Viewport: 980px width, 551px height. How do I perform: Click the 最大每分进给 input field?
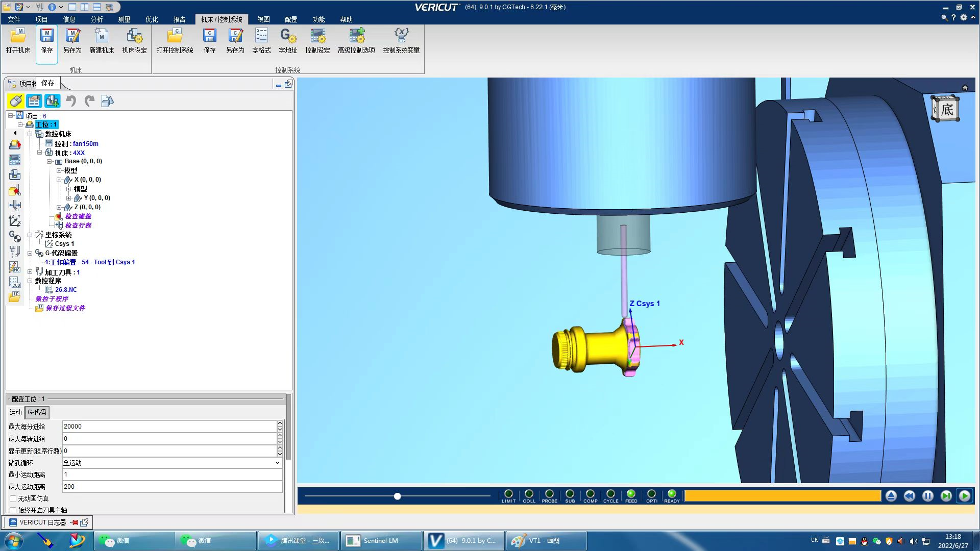[x=168, y=427]
